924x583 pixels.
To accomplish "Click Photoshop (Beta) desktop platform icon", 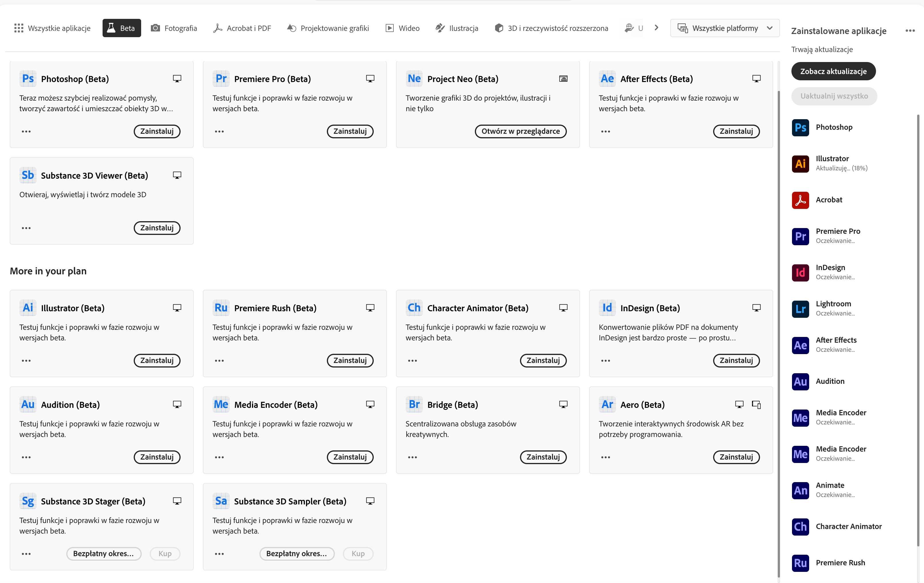I will click(x=177, y=79).
